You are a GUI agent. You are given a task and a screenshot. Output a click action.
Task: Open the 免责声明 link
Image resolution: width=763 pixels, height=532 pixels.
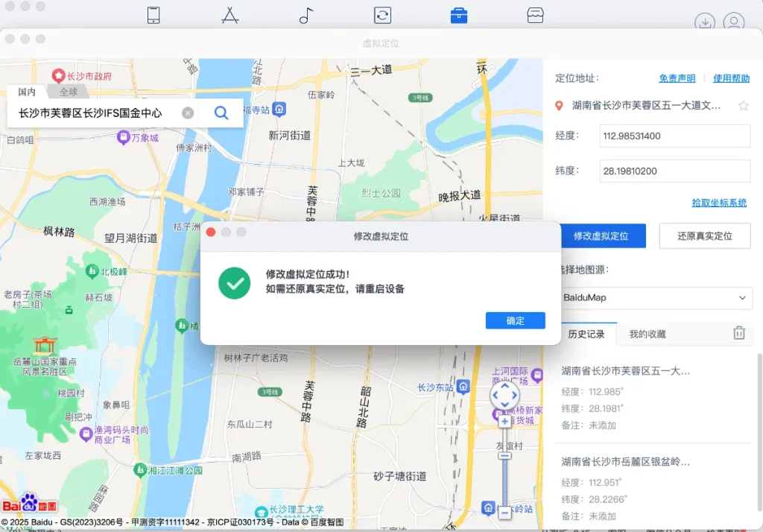pos(677,78)
